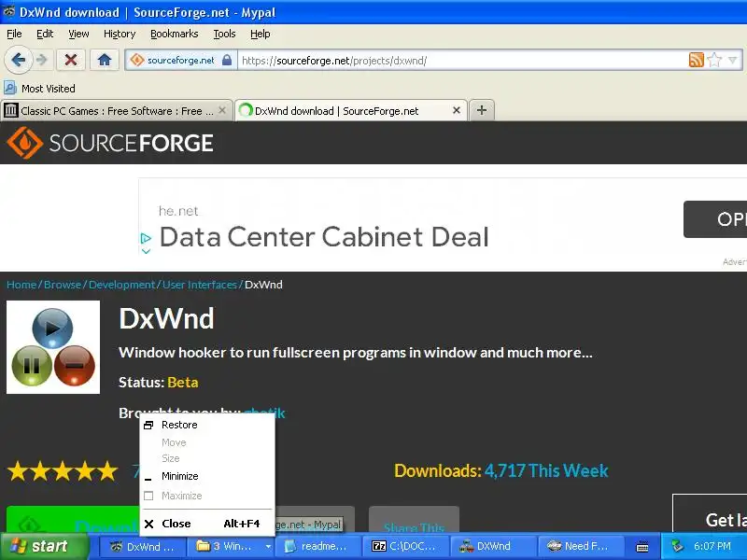Image resolution: width=747 pixels, height=560 pixels.
Task: Switch to readme taskbar window
Action: coord(317,547)
